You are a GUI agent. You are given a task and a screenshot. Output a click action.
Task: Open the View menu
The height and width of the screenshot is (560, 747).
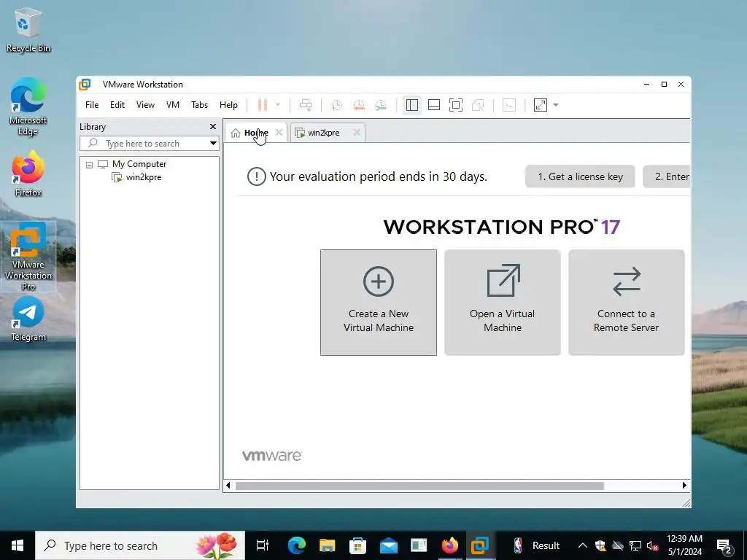(x=145, y=105)
